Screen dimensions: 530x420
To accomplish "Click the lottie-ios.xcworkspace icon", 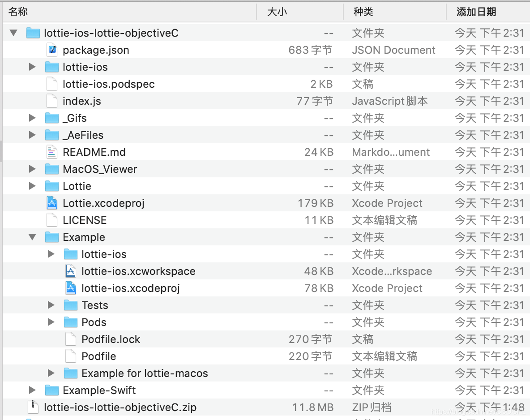I will (x=71, y=271).
